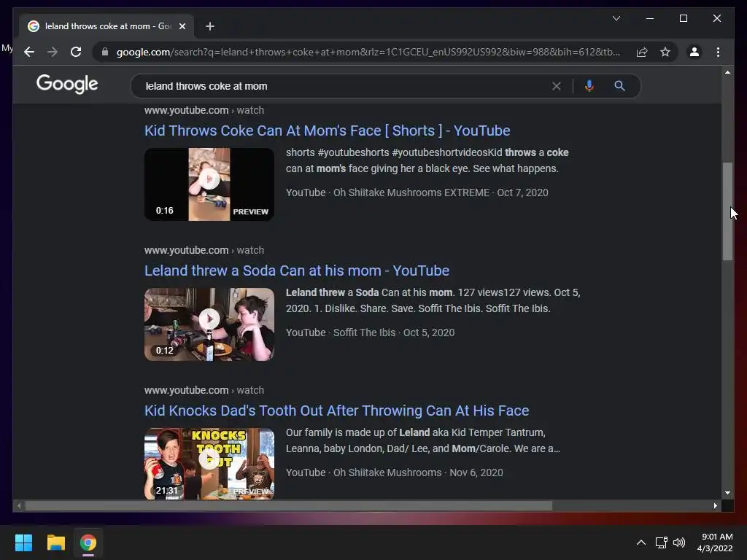The width and height of the screenshot is (747, 560).
Task: Click the address bar URL
Action: click(x=368, y=52)
